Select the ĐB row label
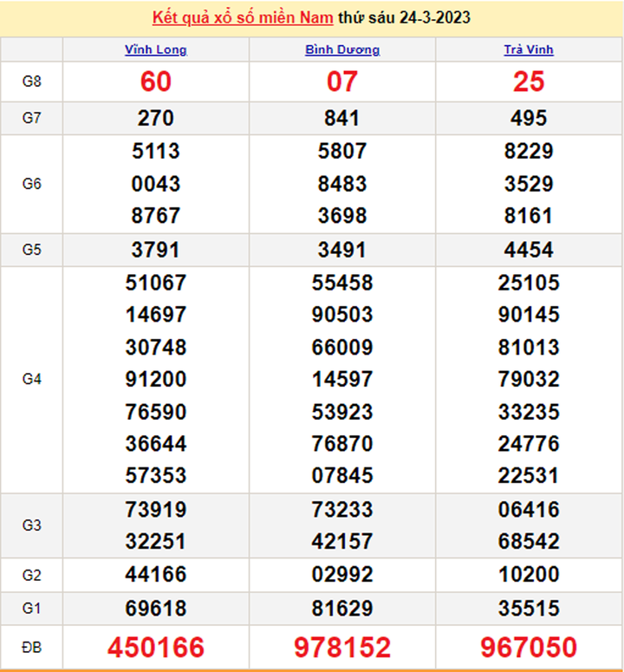Screen dimensions: 624x672 pyautogui.click(x=32, y=647)
